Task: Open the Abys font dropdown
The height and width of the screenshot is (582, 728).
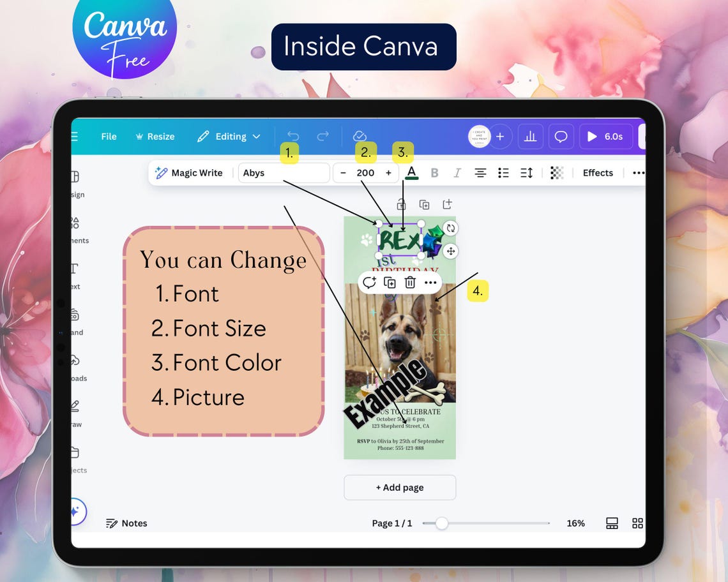Action: 284,173
